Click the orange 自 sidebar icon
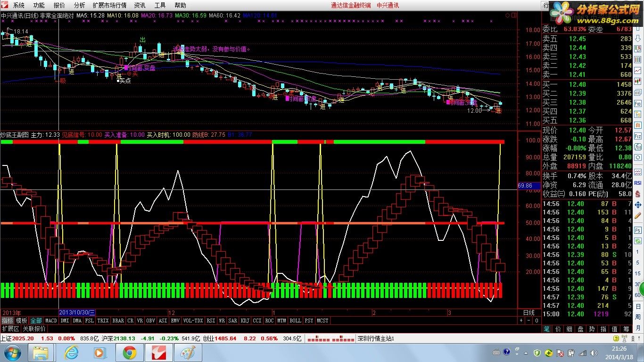Screen dimensions: 644x362 pos(638,125)
